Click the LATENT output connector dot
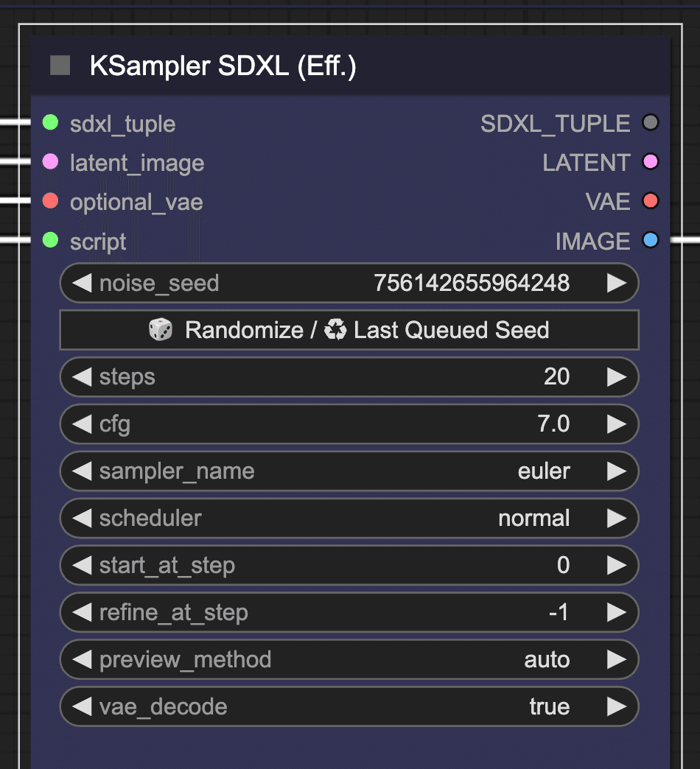The image size is (700, 769). [651, 161]
